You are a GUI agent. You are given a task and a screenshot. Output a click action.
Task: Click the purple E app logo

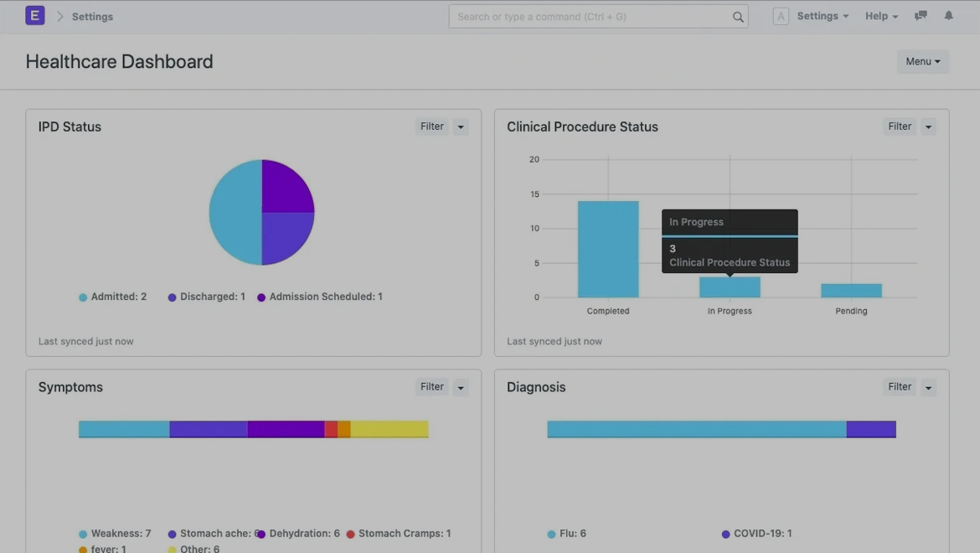click(35, 16)
